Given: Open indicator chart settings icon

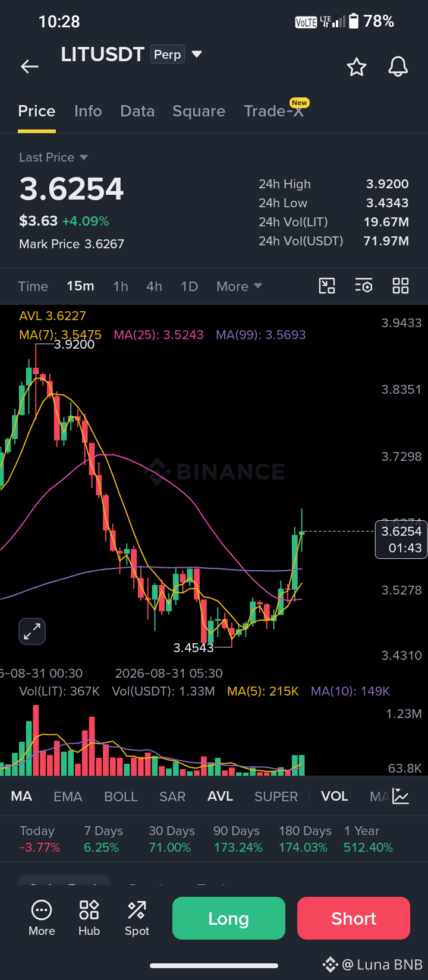Looking at the screenshot, I should [401, 796].
